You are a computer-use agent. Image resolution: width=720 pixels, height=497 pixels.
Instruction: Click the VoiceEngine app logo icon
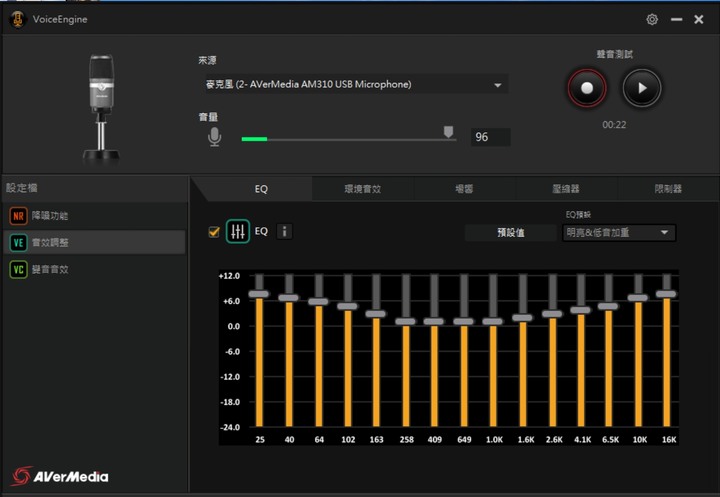17,19
